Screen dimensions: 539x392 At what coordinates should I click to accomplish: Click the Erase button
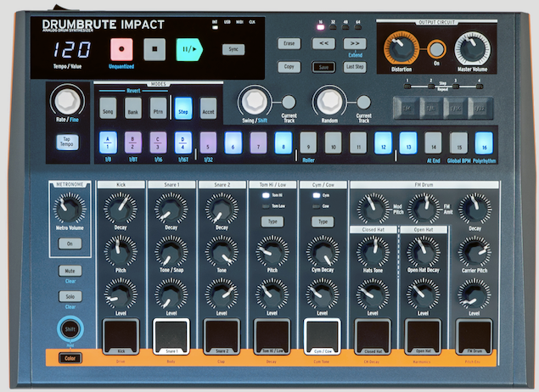tap(289, 43)
